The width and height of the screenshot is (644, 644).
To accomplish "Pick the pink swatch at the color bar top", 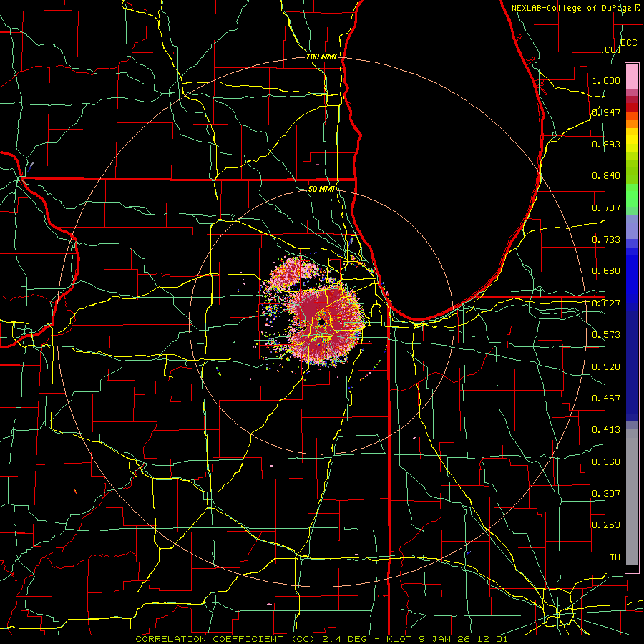I will 632,76.
